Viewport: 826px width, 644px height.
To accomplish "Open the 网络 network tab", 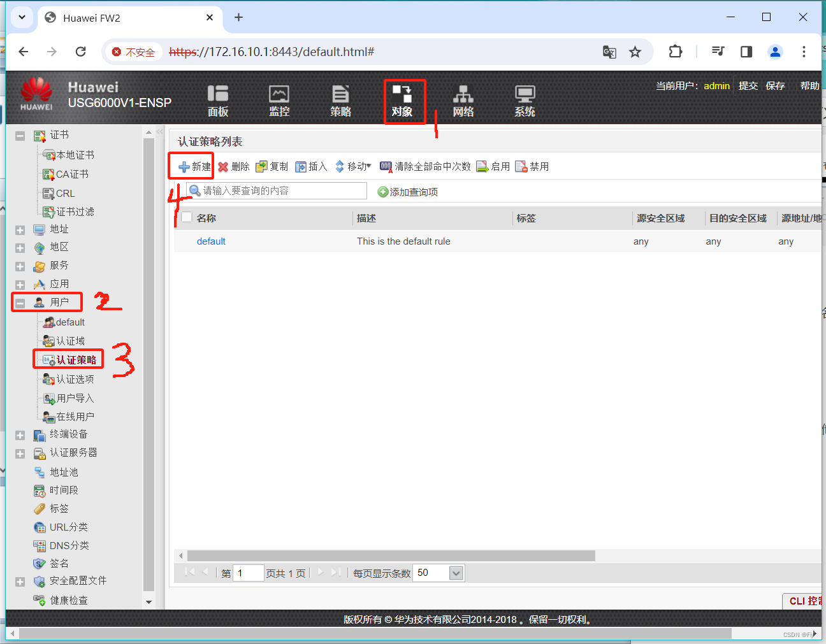I will coord(463,101).
